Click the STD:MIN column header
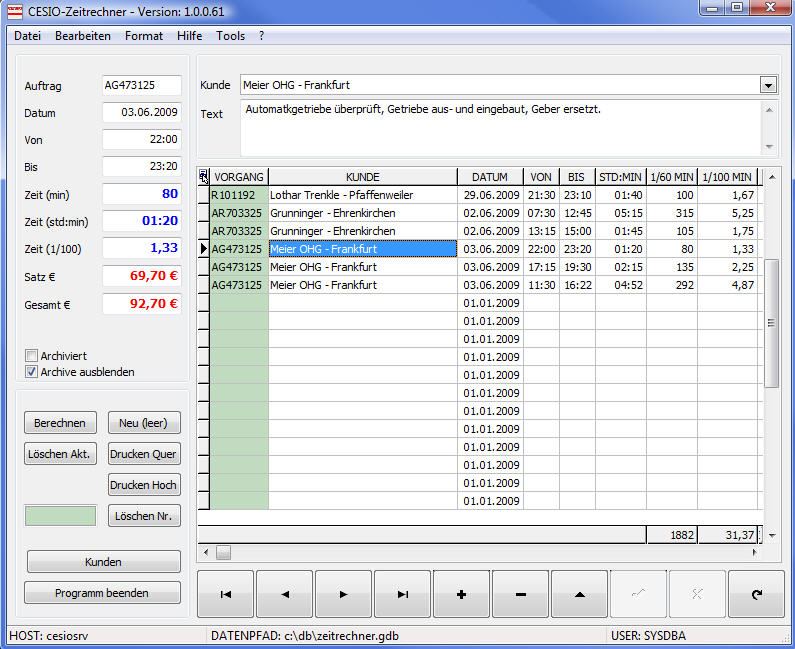The image size is (795, 649). pos(621,177)
